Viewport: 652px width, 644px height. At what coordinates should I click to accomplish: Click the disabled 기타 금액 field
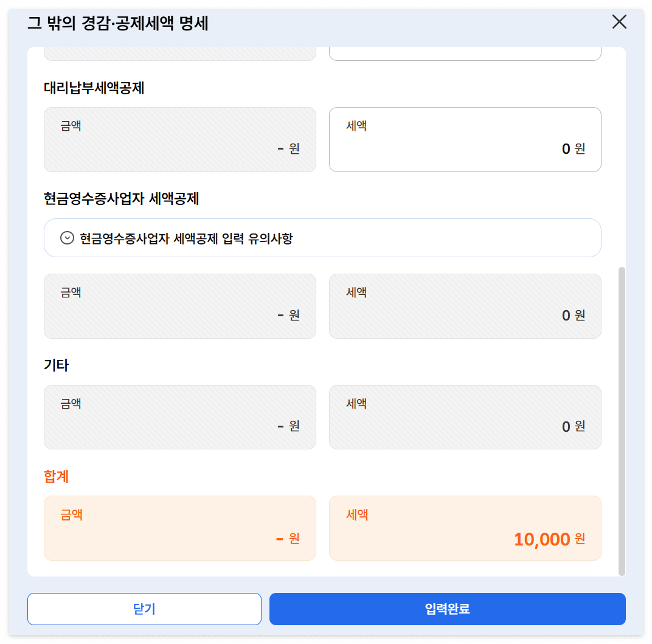coord(179,417)
